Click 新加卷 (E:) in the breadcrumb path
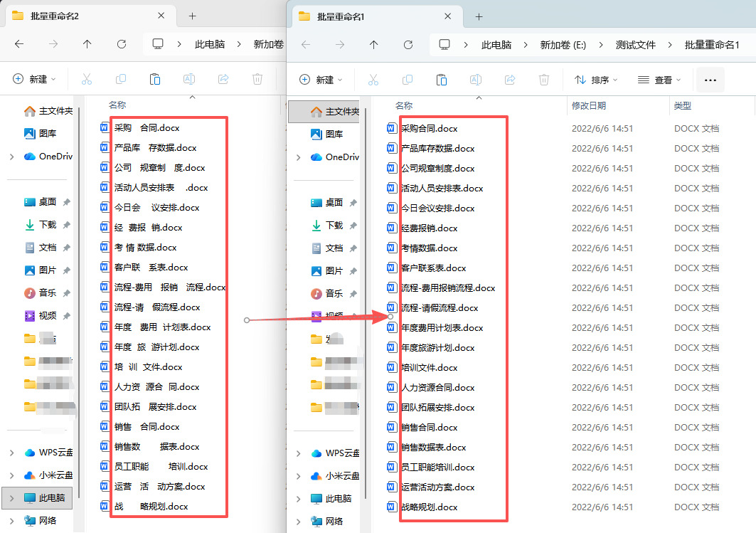Image resolution: width=756 pixels, height=533 pixels. point(563,45)
